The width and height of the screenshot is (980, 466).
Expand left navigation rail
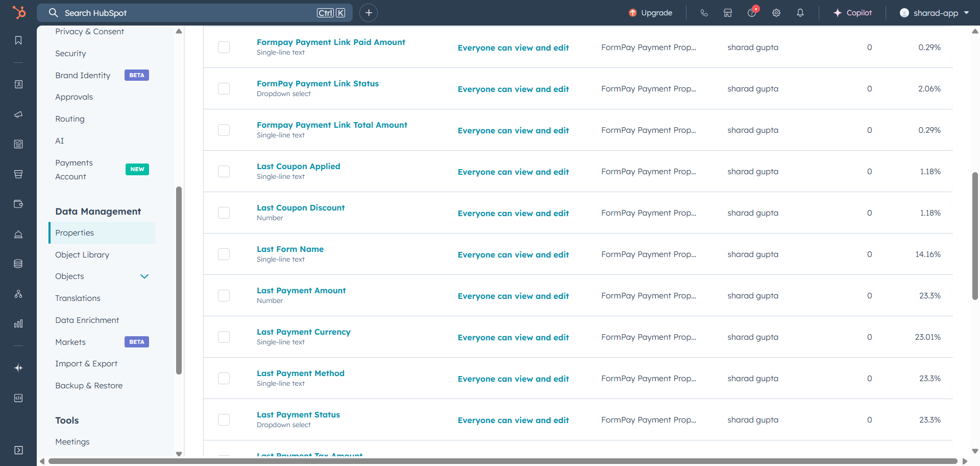[18, 450]
